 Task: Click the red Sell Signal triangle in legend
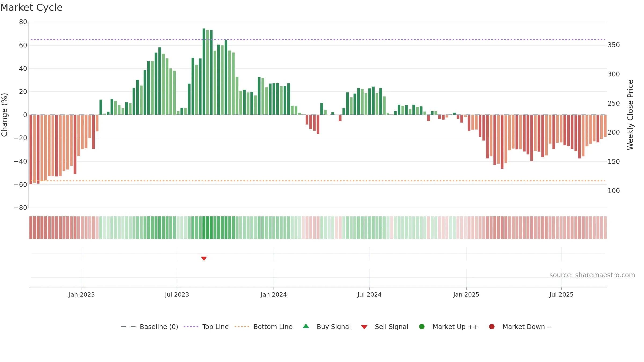pos(364,327)
